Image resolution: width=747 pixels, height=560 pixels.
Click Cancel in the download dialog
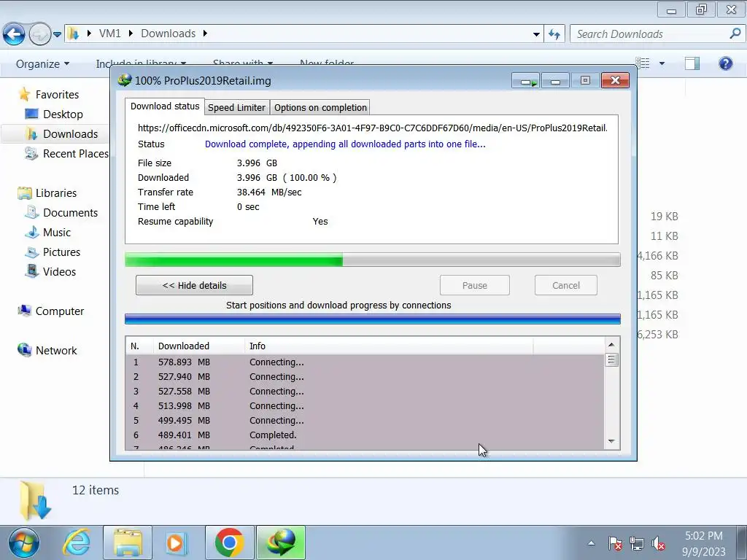pos(566,285)
